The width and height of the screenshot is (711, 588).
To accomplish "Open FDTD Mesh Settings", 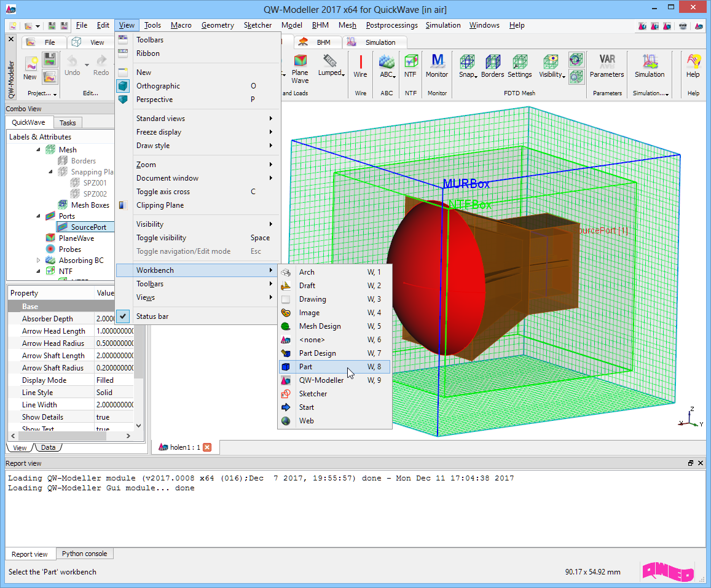I will [520, 66].
